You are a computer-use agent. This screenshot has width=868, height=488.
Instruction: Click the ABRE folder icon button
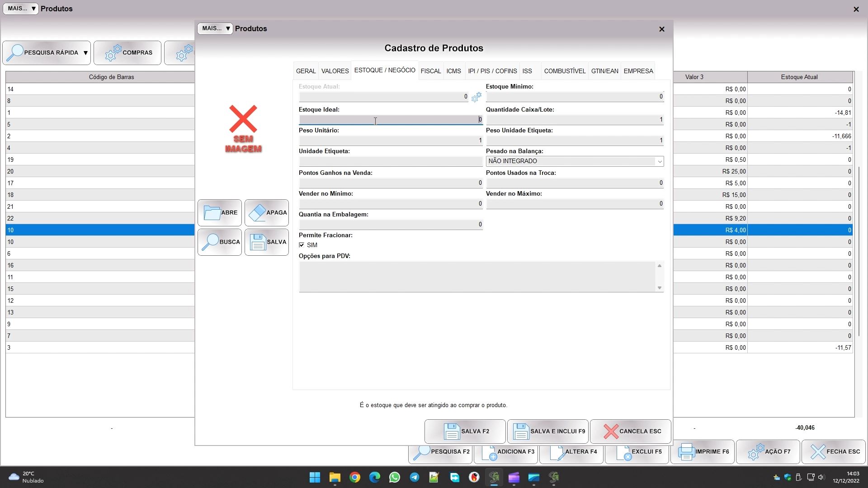coord(220,213)
